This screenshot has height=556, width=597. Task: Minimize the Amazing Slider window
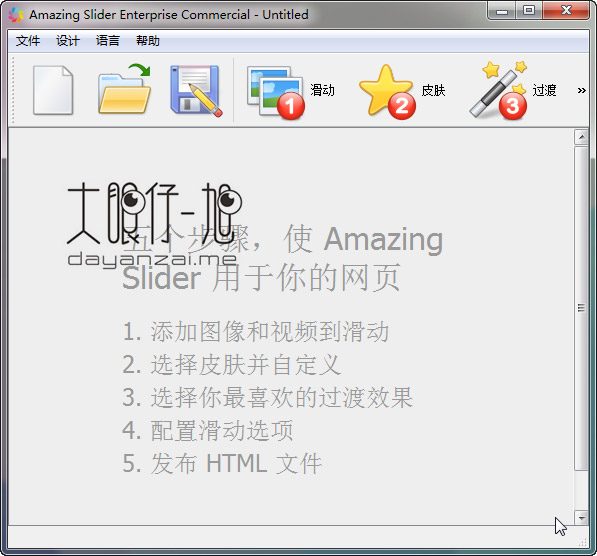502,11
